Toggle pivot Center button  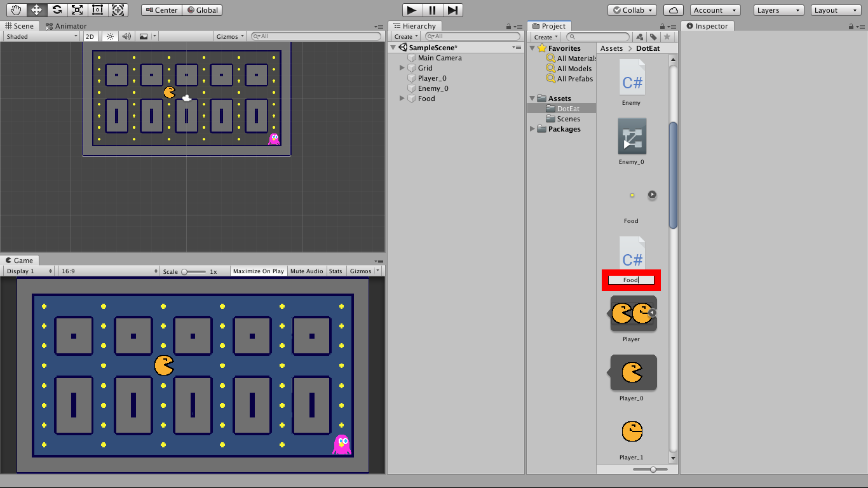[161, 10]
